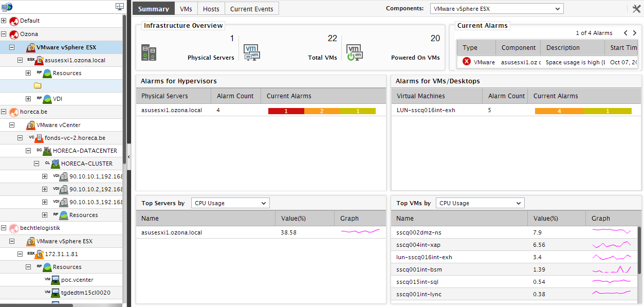The image size is (644, 307).
Task: Open the Top VMs by dropdown
Action: click(480, 203)
